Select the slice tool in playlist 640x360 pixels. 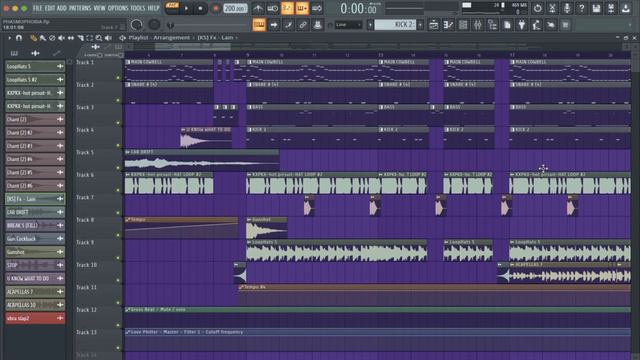click(x=80, y=38)
